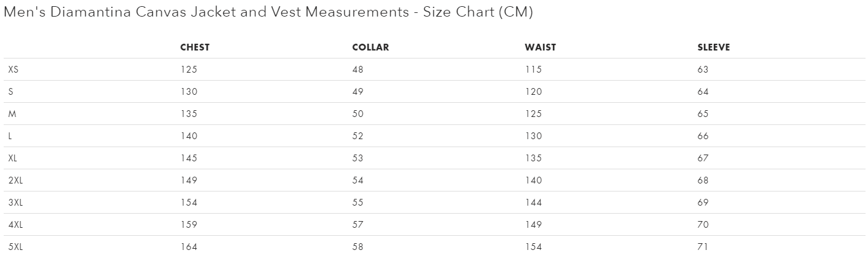Image resolution: width=868 pixels, height=266 pixels.
Task: Select the XS size row label
Action: (14, 70)
